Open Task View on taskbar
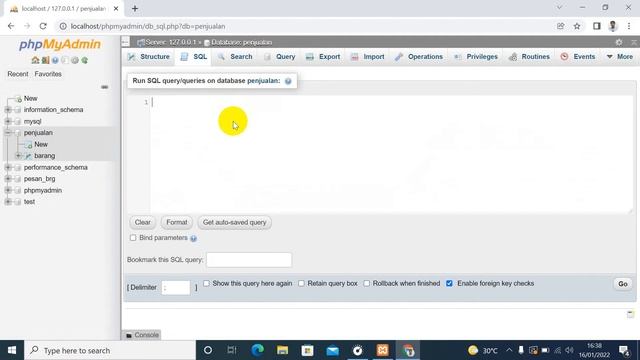This screenshot has width=640, height=360. 232,350
